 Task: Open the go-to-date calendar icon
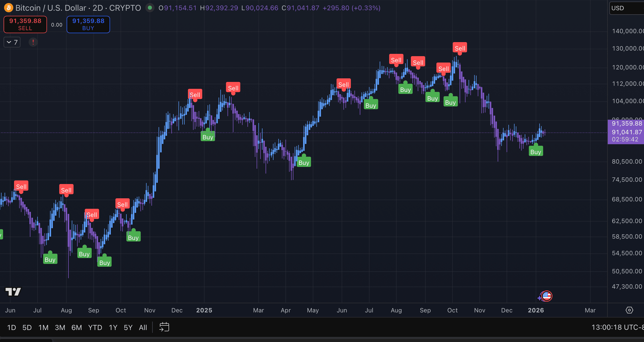click(164, 327)
